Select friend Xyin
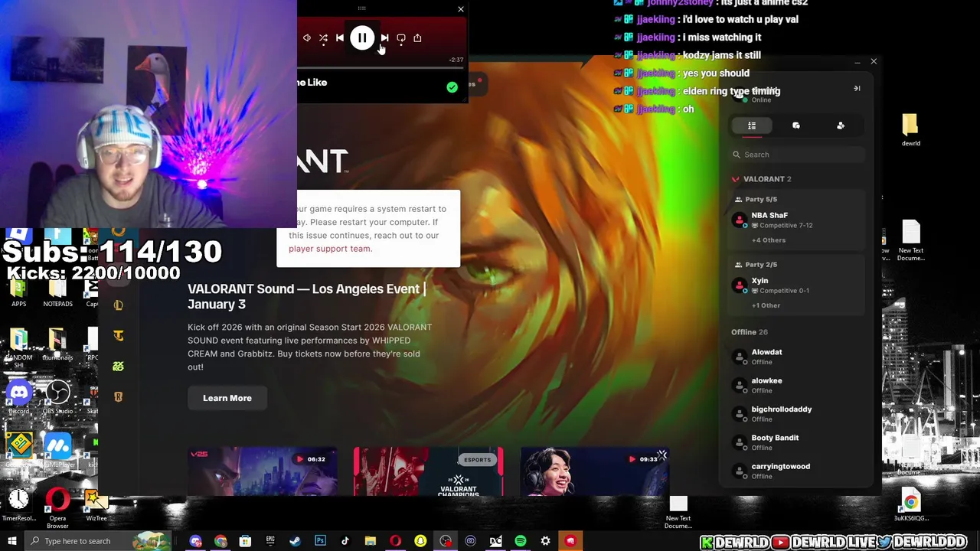Screen dimensions: 980x551 click(796, 285)
